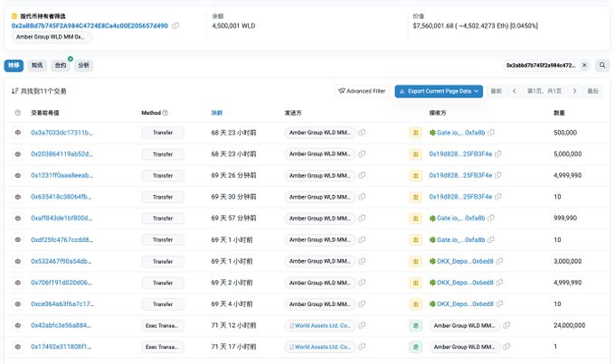Copy Gate.io receiver address in the first row
Image resolution: width=615 pixels, height=364 pixels.
click(491, 133)
